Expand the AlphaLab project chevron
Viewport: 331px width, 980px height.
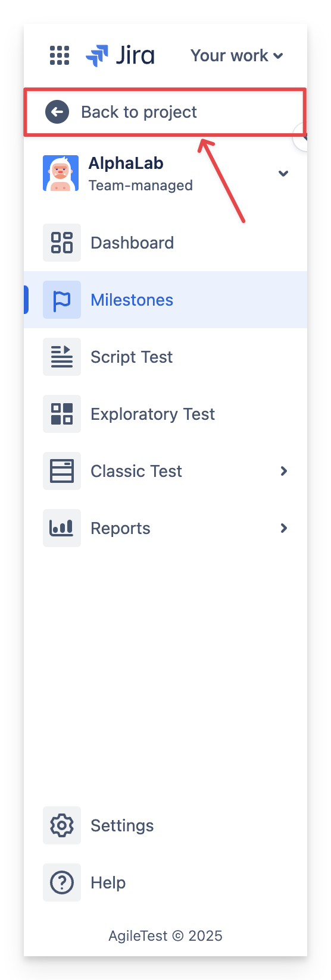283,174
